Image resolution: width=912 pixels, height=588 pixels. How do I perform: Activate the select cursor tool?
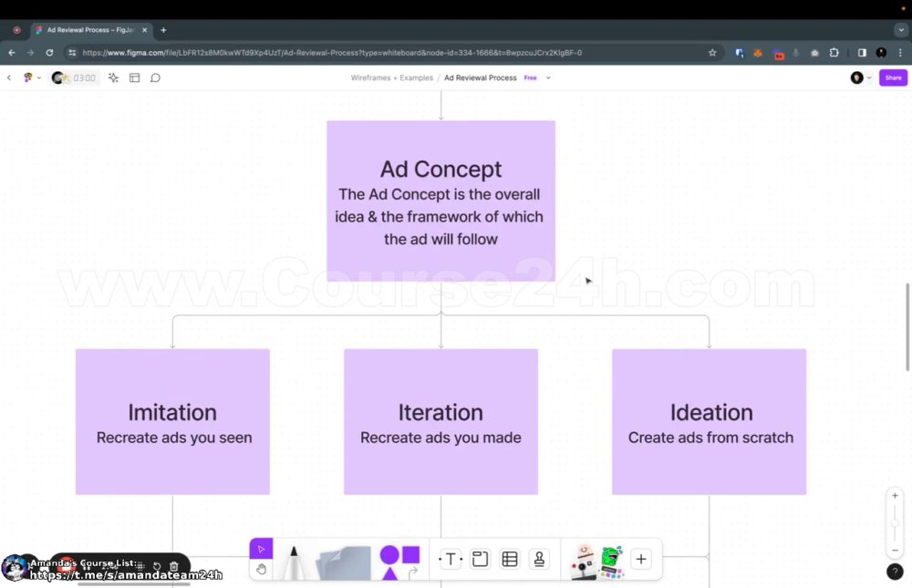[x=261, y=549]
